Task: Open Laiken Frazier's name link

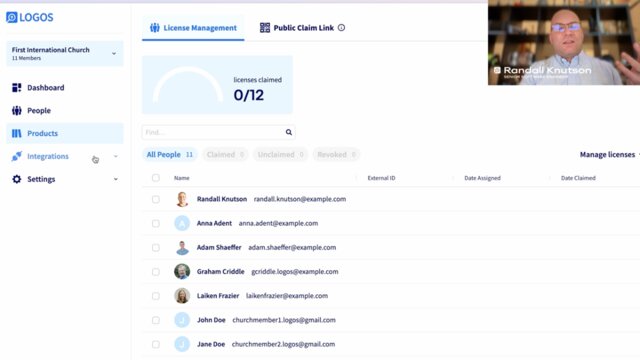Action: pyautogui.click(x=218, y=296)
